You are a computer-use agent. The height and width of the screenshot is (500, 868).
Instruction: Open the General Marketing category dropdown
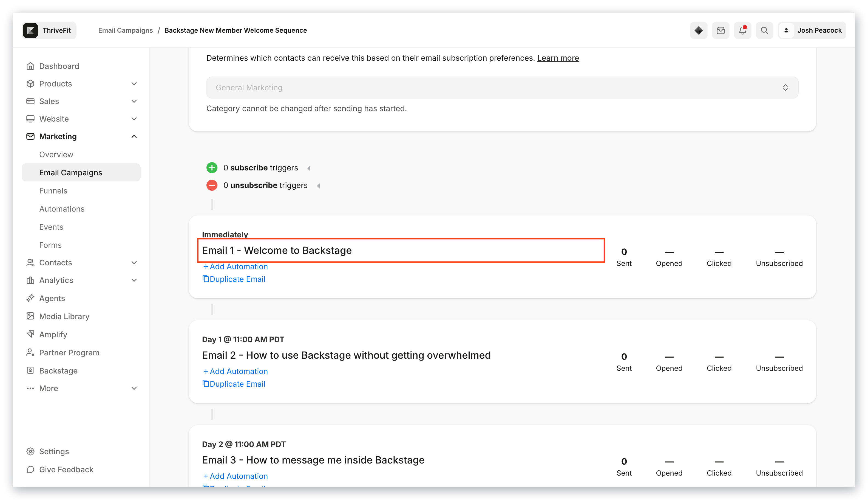pyautogui.click(x=502, y=88)
